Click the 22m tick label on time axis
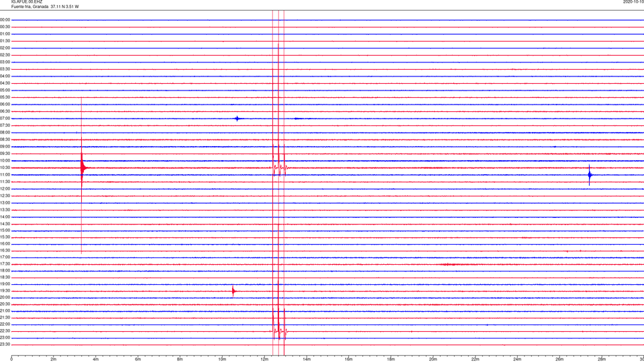 [475, 359]
